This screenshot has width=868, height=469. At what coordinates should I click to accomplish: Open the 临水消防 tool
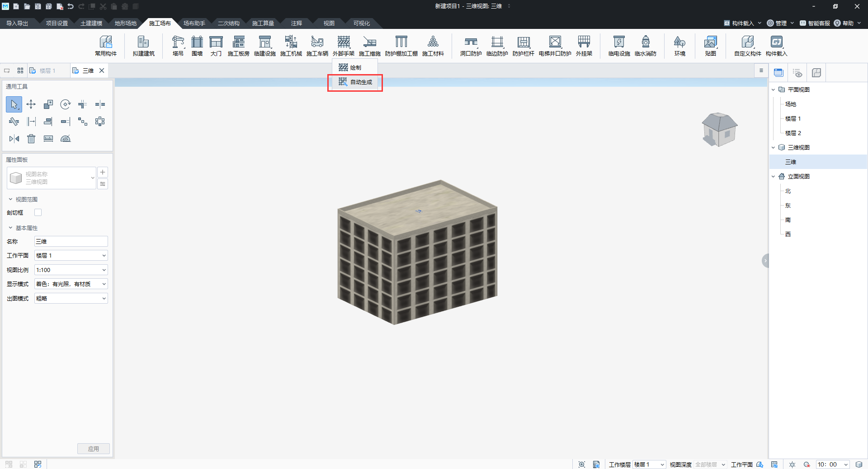(x=646, y=46)
